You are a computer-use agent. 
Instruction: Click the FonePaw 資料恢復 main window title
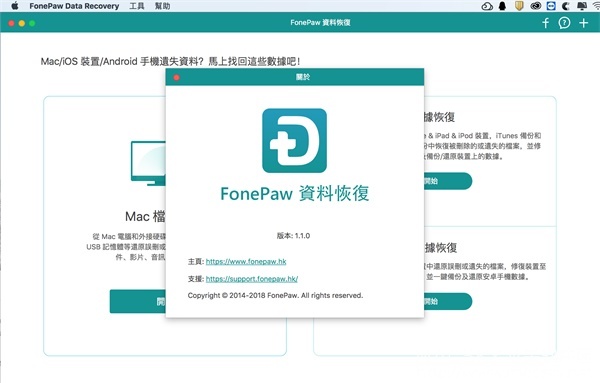pos(320,23)
